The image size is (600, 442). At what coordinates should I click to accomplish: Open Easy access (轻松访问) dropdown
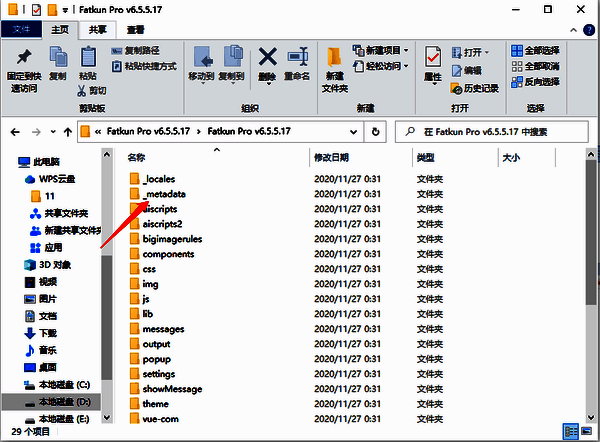[x=380, y=66]
